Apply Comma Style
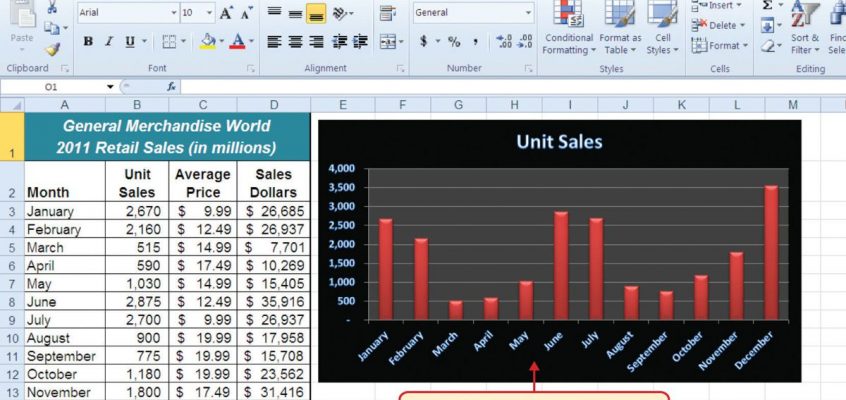 point(476,42)
